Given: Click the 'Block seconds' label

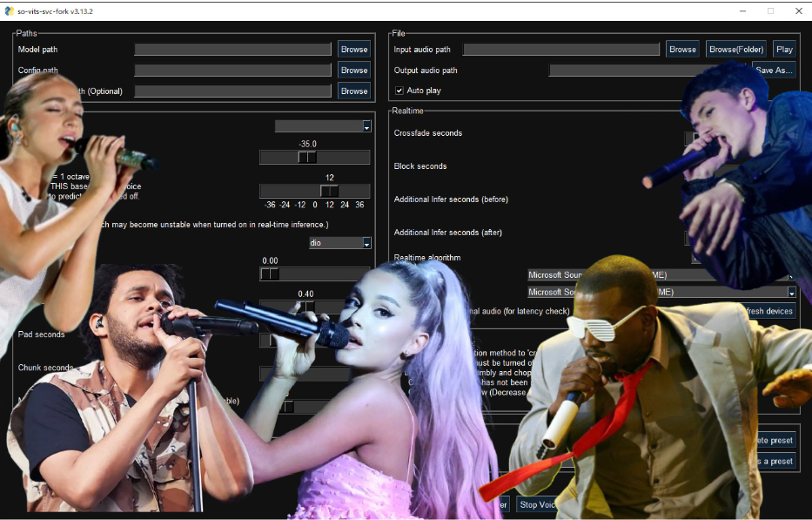Looking at the screenshot, I should [420, 166].
